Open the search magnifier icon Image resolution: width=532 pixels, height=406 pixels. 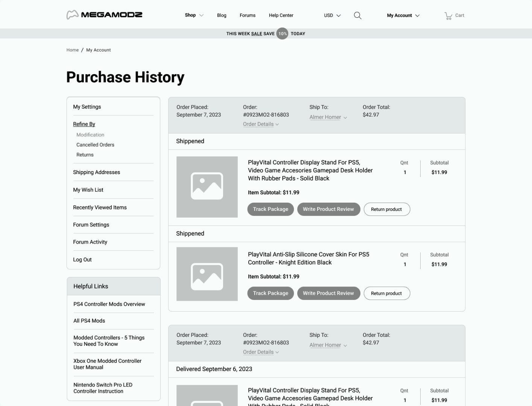tap(357, 15)
